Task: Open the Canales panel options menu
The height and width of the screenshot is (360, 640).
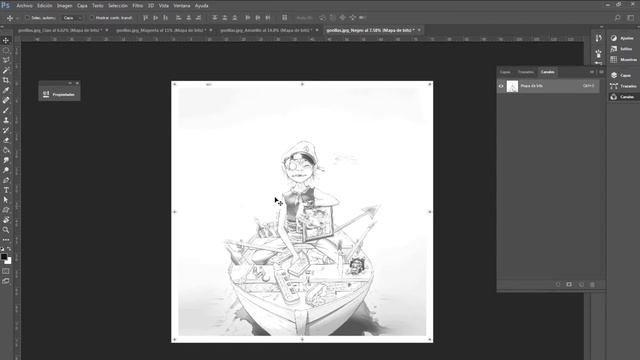Action: 601,72
